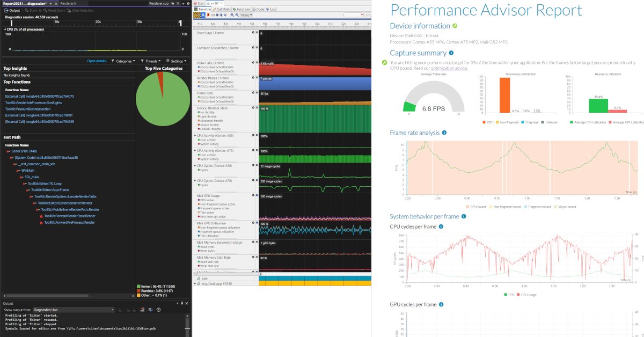644x337 pixels.
Task: Click the clock timestamp icon in Output panel
Action: 158,310
